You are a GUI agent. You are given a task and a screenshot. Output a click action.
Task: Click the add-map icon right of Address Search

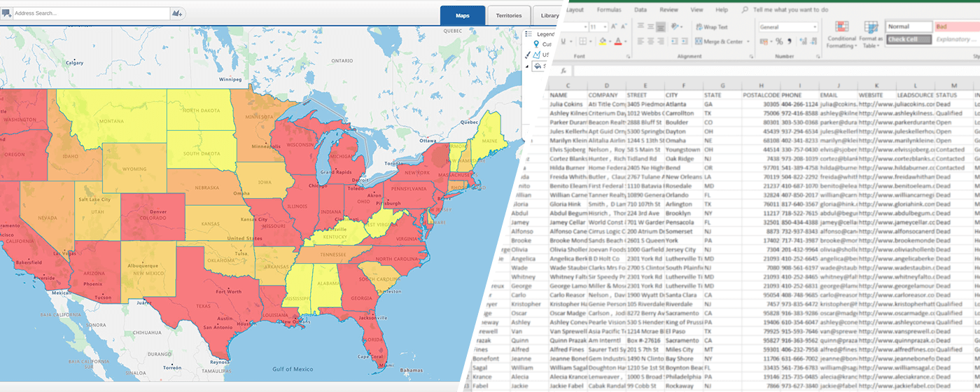click(x=177, y=13)
